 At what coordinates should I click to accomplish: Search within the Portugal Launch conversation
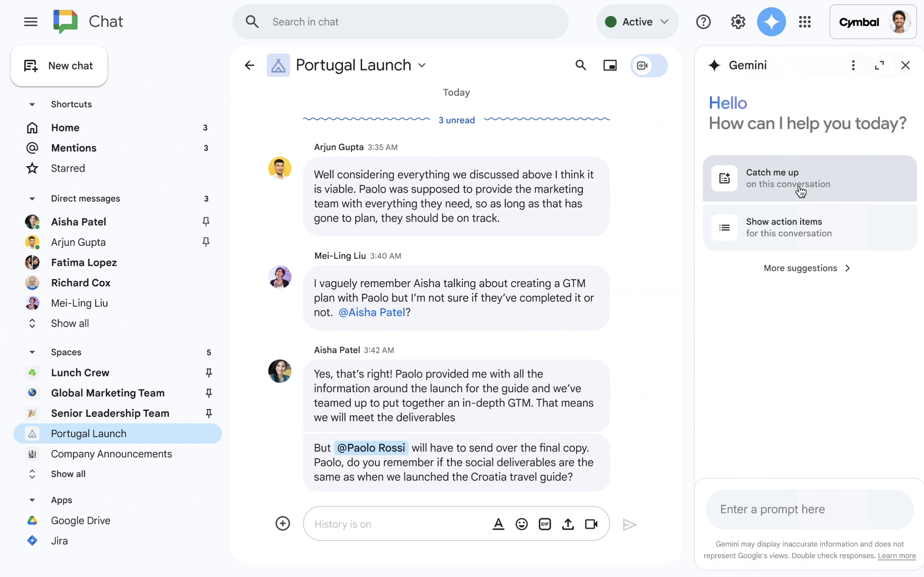[580, 65]
